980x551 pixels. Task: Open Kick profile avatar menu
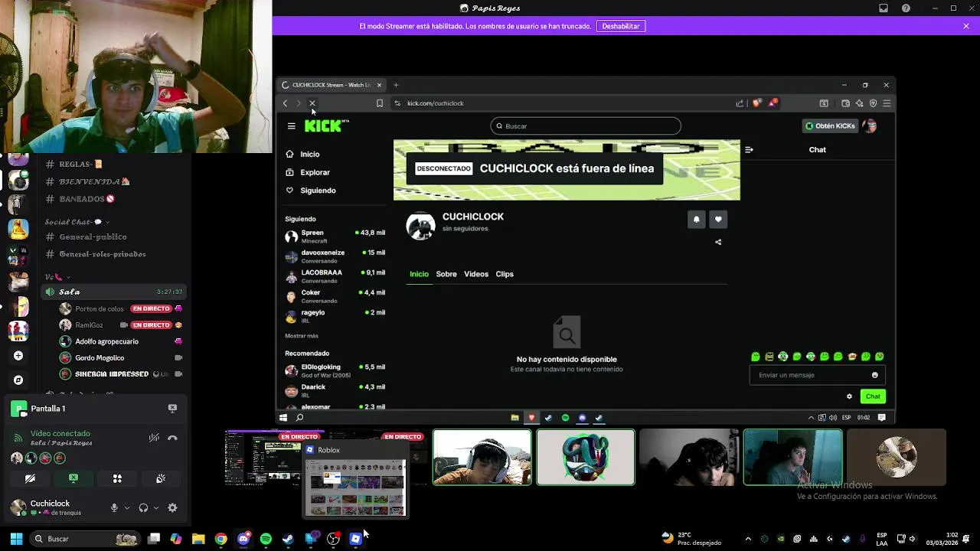click(x=870, y=126)
